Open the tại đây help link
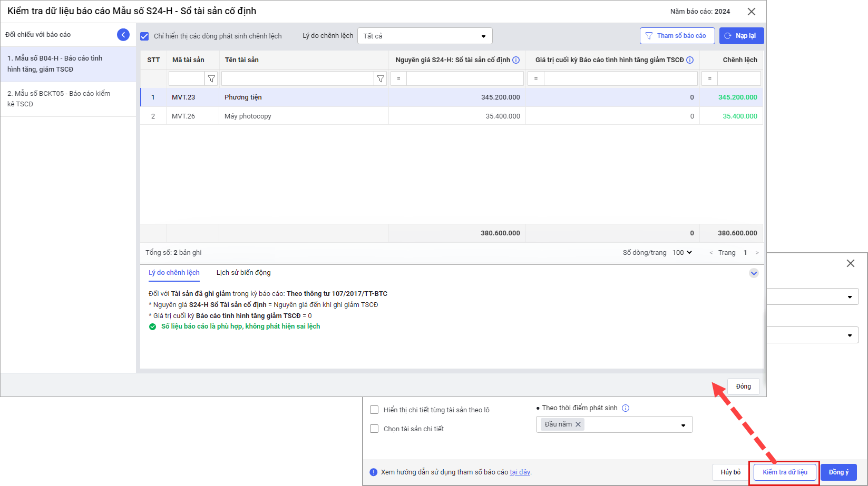This screenshot has width=868, height=486. coord(520,472)
